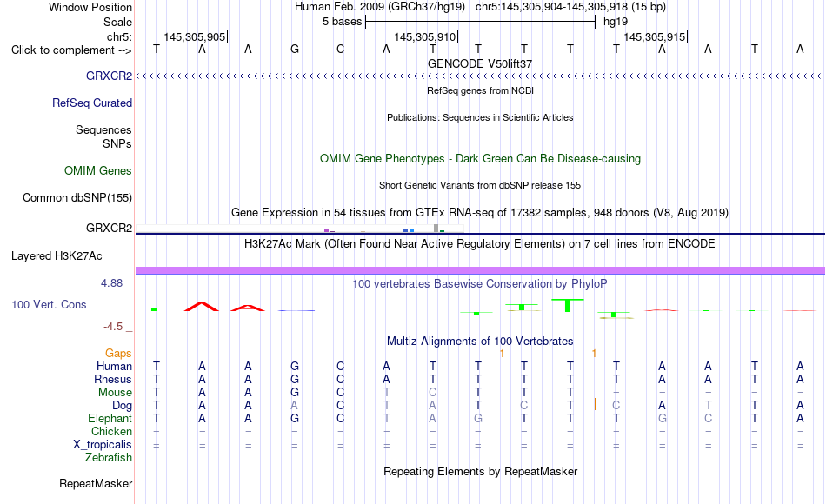This screenshot has width=826, height=504.
Task: Click the Elephant species label
Action: tap(110, 419)
